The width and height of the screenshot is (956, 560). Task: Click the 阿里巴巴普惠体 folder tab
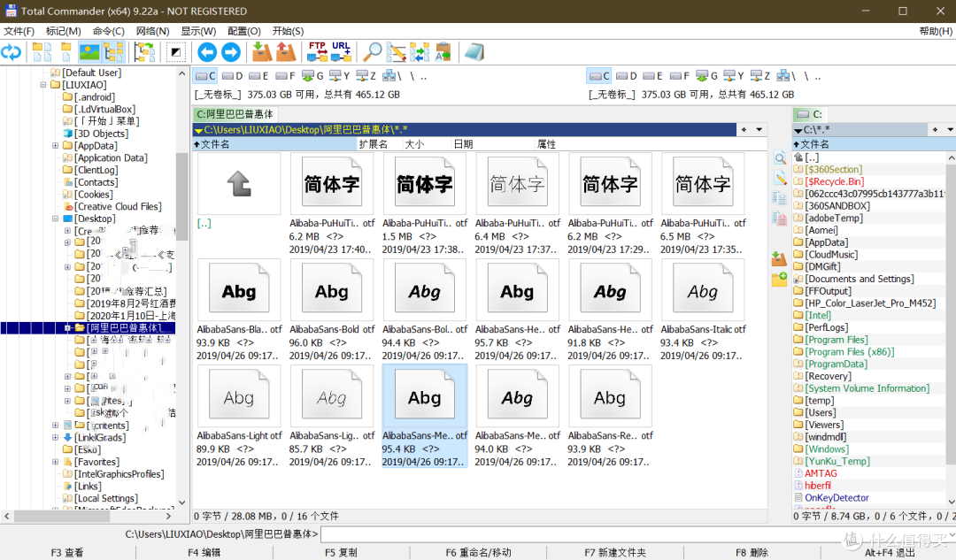[x=235, y=114]
